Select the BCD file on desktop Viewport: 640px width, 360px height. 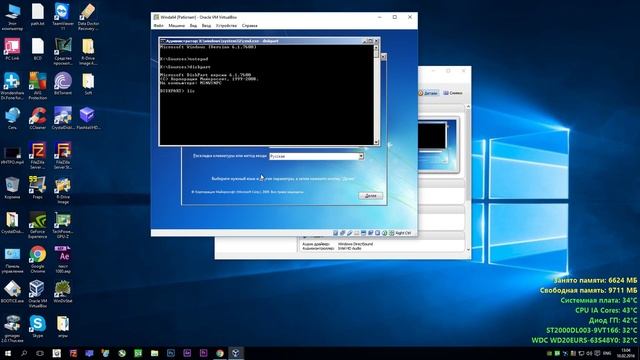[x=38, y=49]
